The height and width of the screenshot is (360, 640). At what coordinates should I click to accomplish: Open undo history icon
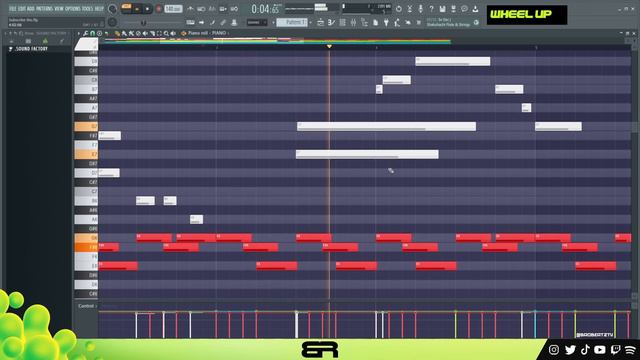pos(399,9)
